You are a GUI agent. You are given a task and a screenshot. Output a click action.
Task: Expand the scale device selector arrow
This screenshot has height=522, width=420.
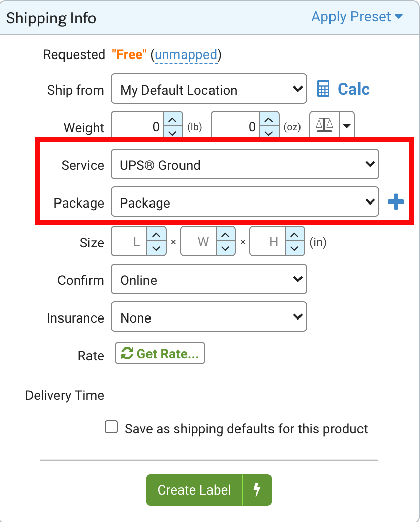[347, 125]
